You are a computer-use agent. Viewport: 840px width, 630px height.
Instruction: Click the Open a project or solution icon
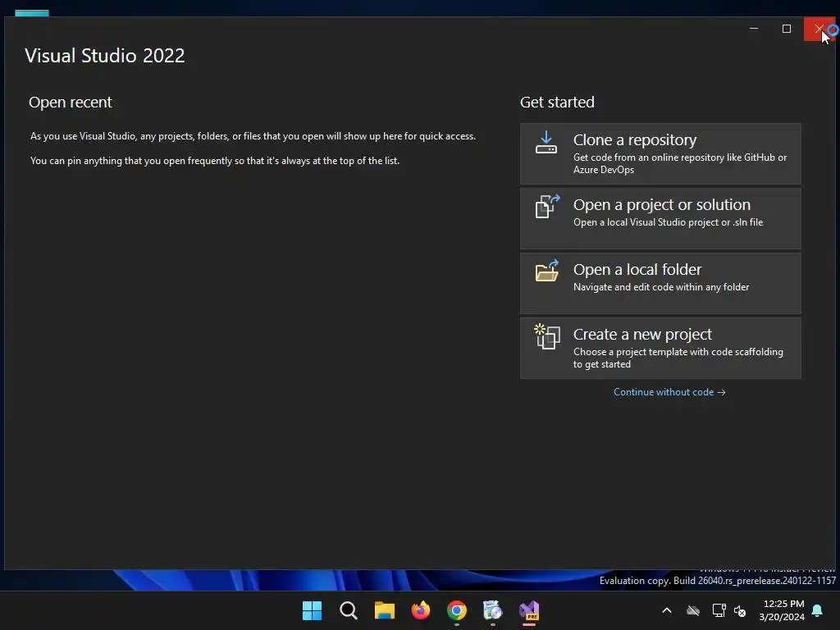[x=547, y=206]
